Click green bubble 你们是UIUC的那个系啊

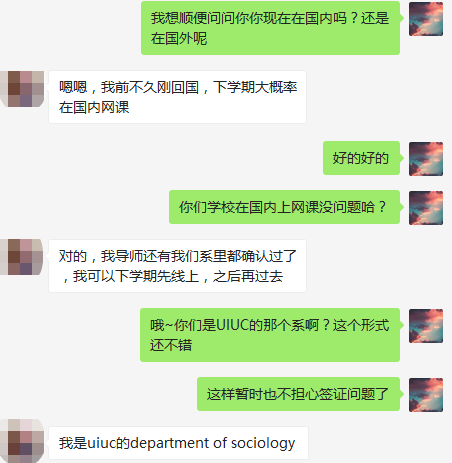pos(270,335)
